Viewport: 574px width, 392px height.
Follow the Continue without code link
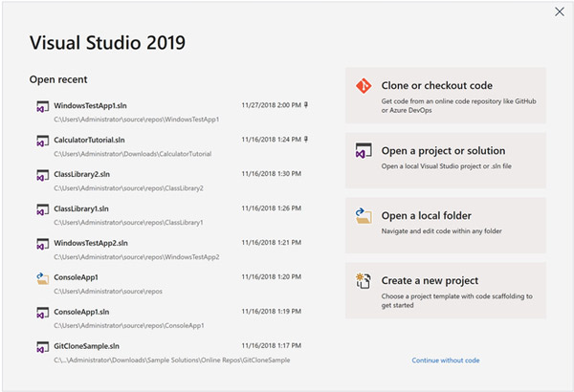click(446, 360)
